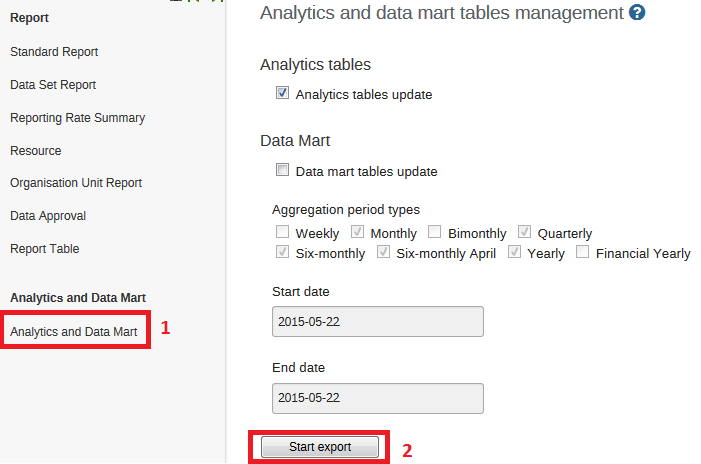Screen dimensions: 701x464
Task: Click the Start date field
Action: 378,322
